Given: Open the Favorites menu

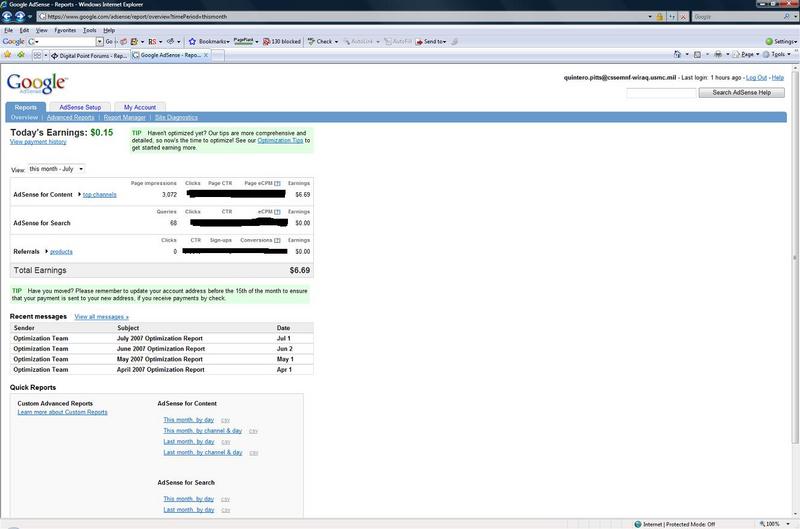Looking at the screenshot, I should click(65, 30).
